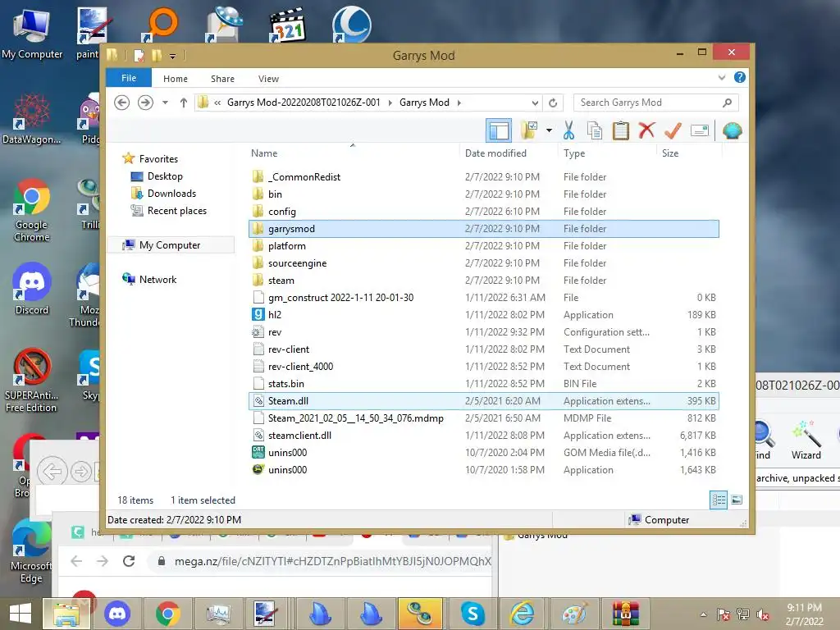The width and height of the screenshot is (840, 630).
Task: Select the Steam_2021_02_05 mdmp file
Action: click(484, 418)
